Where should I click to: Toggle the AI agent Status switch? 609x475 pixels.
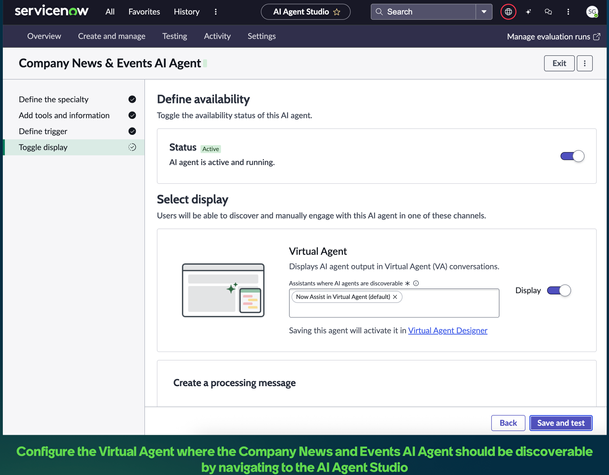[572, 156]
